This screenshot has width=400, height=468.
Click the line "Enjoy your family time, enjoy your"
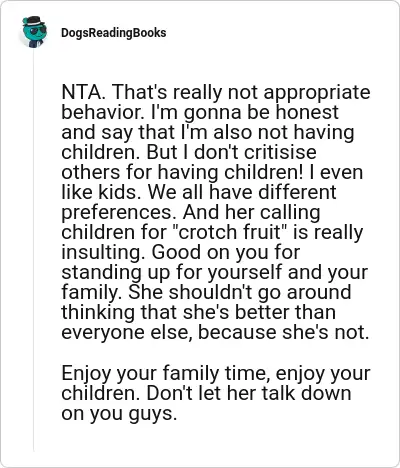(x=216, y=373)
